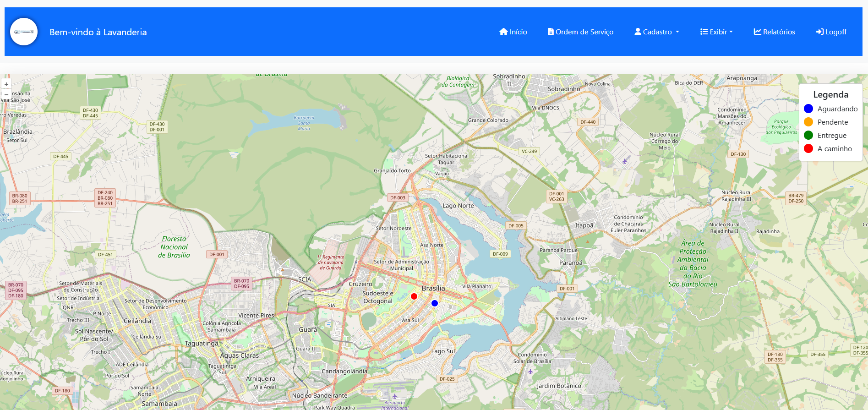Click the Paranoá label on the map

(571, 262)
